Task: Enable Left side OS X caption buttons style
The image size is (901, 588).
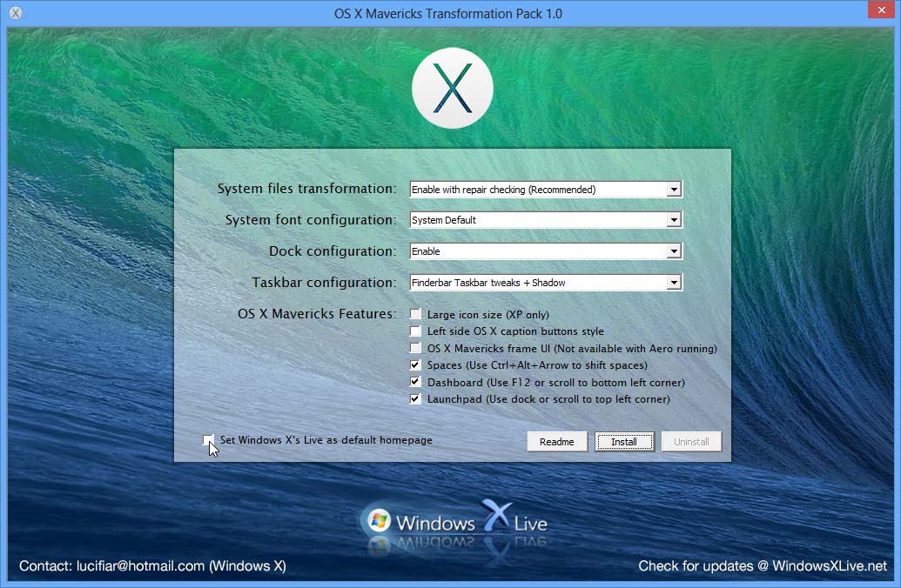Action: [x=415, y=331]
